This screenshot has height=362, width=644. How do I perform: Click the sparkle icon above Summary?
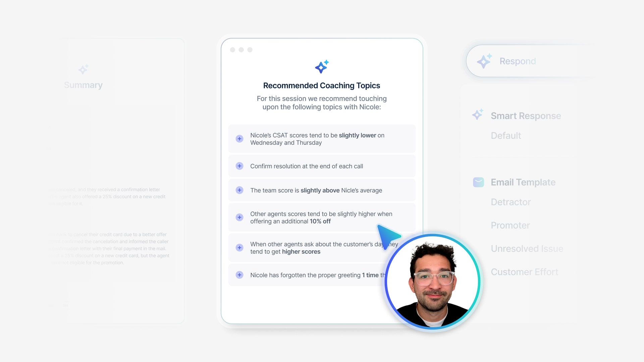[x=83, y=69]
